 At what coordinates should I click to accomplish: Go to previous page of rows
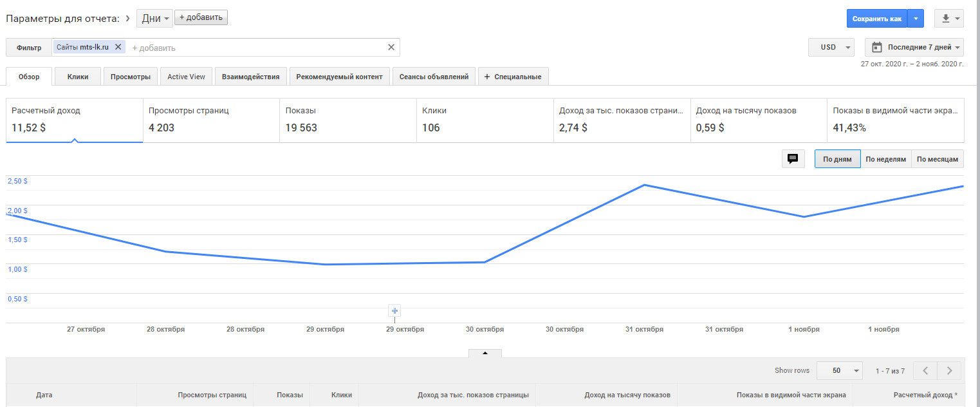point(925,371)
